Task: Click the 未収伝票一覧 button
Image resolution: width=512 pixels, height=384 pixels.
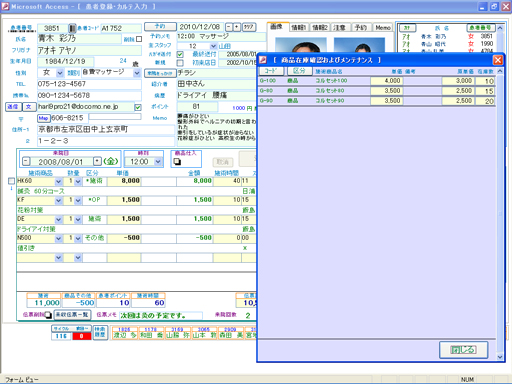Action: (72, 315)
